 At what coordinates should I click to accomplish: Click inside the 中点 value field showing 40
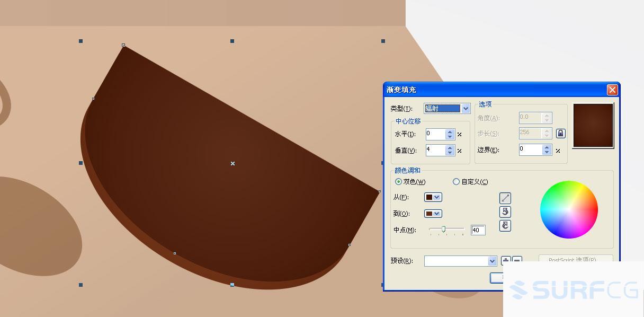pyautogui.click(x=477, y=230)
